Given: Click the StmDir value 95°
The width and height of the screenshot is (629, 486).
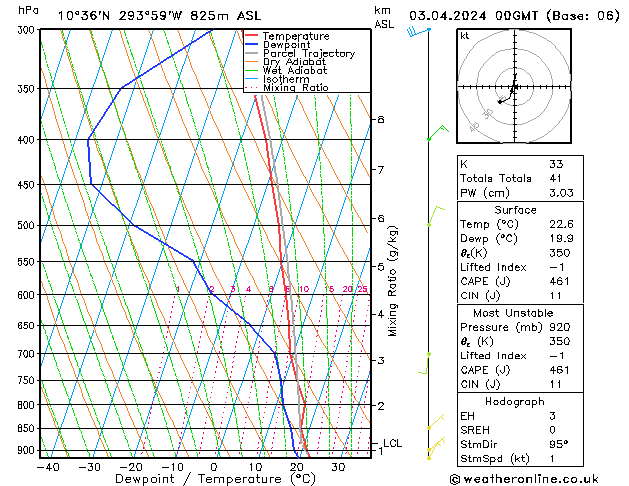Looking at the screenshot, I should coord(559,444).
